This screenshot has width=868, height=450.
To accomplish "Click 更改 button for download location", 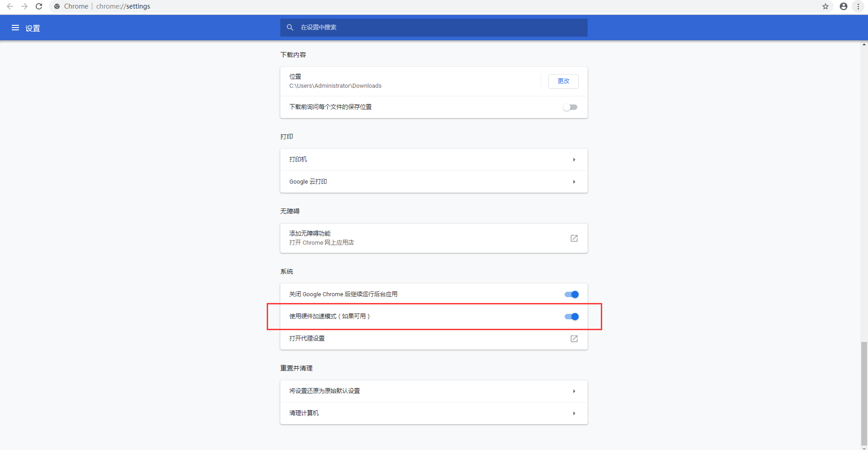I will point(563,81).
